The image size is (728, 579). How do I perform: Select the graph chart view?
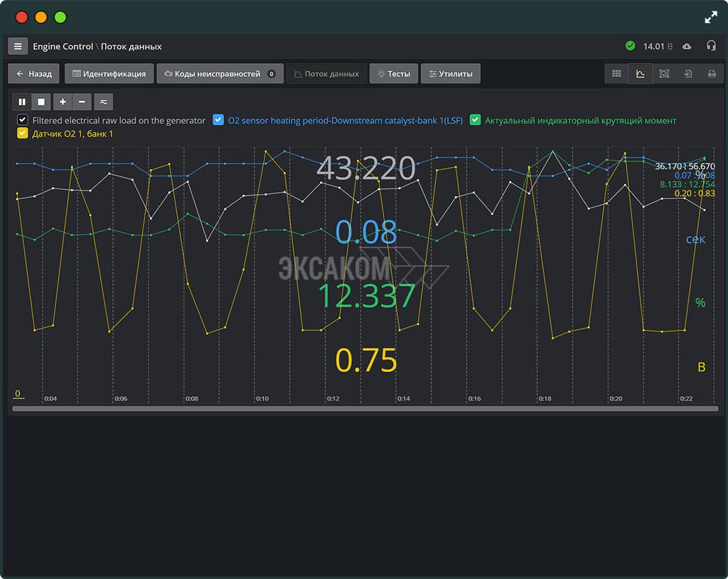pos(640,74)
